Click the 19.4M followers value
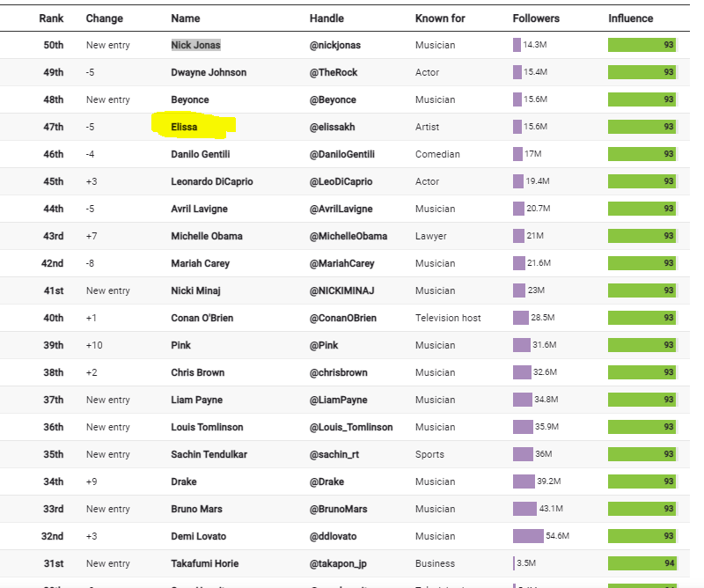This screenshot has height=588, width=704. tap(538, 181)
